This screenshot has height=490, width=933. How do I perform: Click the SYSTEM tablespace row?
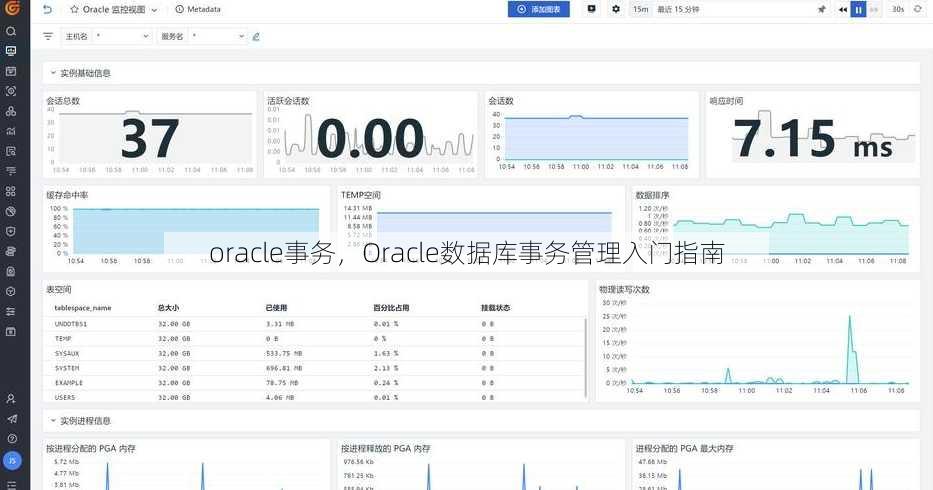[314, 368]
